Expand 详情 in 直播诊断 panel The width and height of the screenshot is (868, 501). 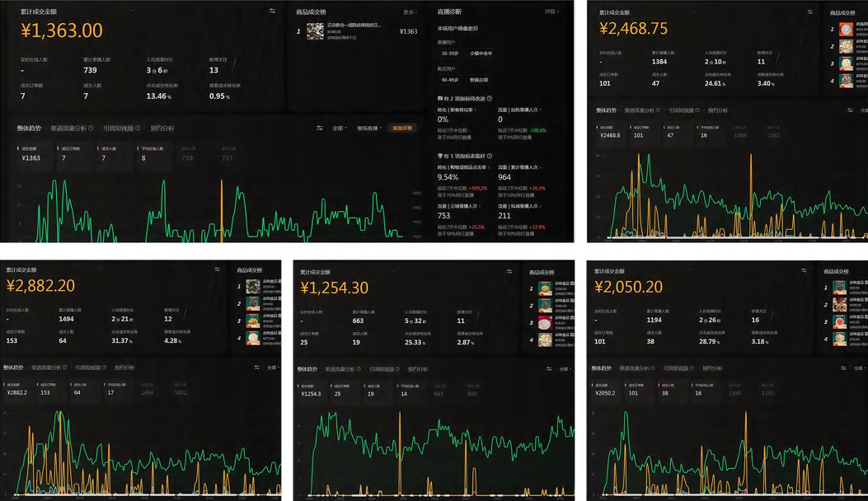point(552,11)
